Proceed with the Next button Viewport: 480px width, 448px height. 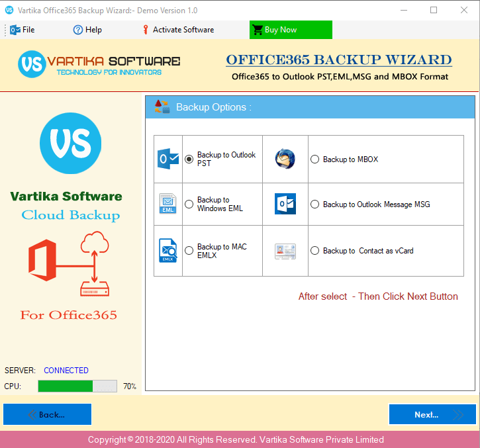coord(432,414)
